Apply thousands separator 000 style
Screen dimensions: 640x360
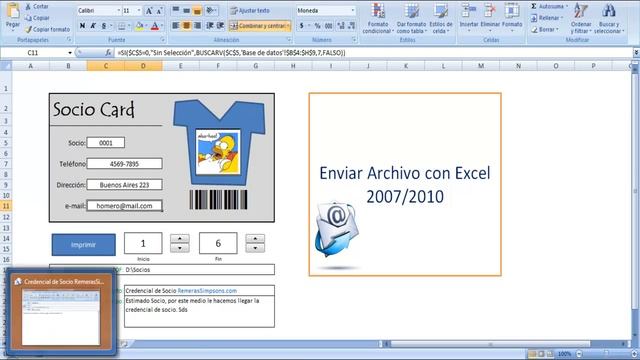pos(329,26)
